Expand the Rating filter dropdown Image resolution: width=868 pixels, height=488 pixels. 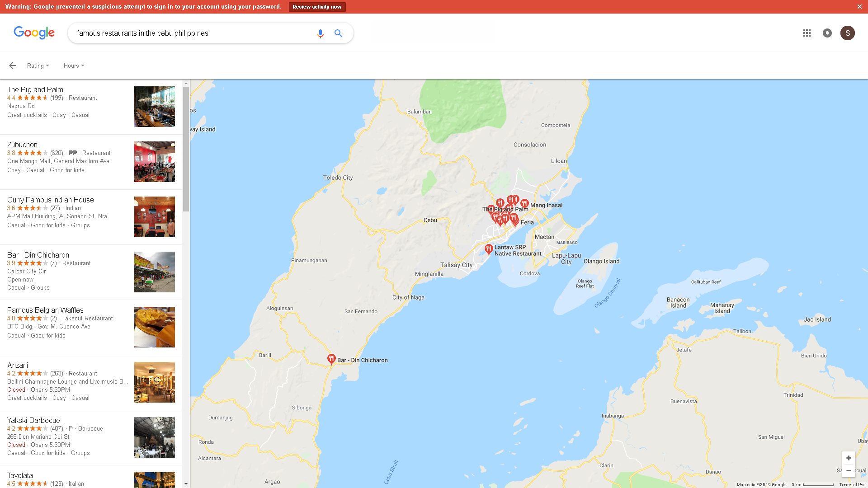[x=38, y=66]
